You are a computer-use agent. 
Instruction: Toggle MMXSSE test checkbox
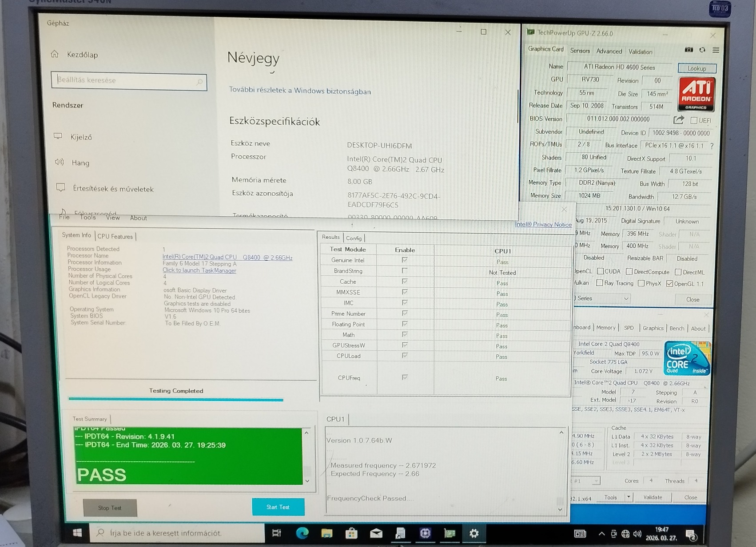click(405, 292)
